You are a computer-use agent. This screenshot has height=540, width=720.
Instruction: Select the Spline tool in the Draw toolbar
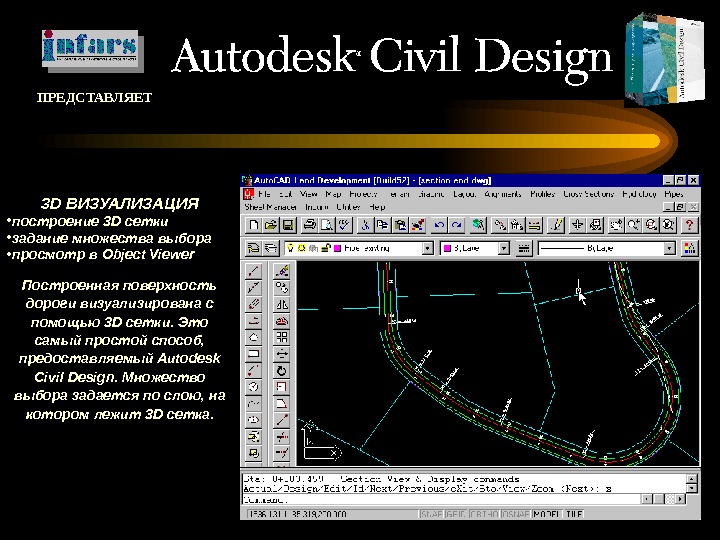pyautogui.click(x=254, y=404)
